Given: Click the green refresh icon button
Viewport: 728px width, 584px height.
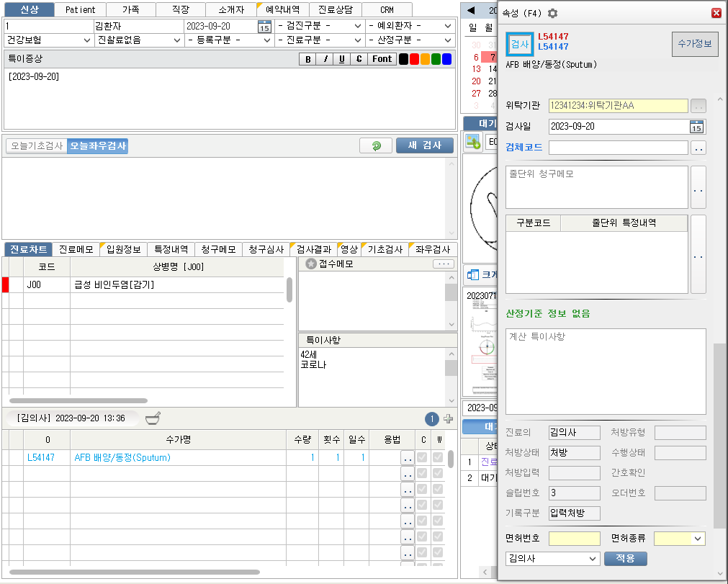Looking at the screenshot, I should (x=376, y=145).
